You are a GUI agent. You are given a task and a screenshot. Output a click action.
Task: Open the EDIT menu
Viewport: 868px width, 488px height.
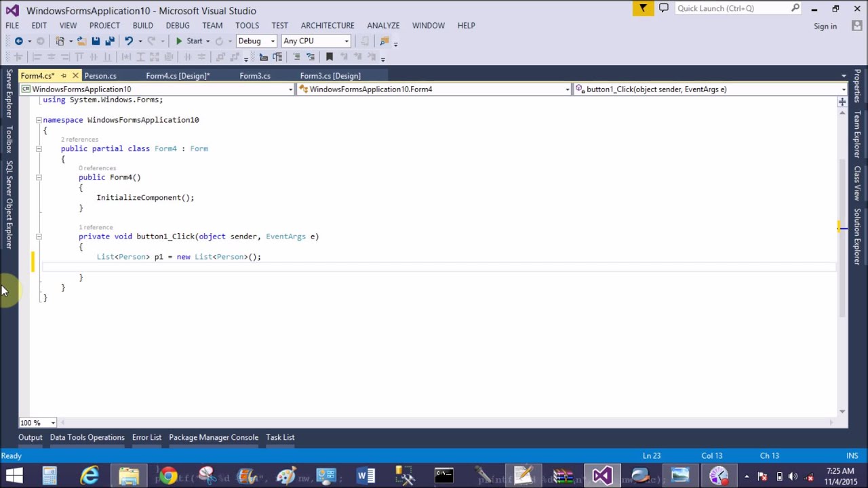click(39, 25)
